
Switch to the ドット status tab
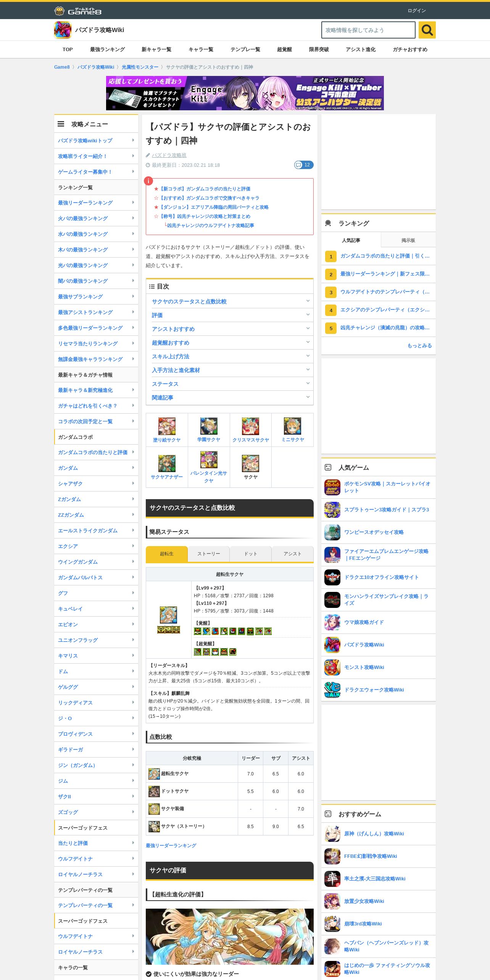(251, 554)
